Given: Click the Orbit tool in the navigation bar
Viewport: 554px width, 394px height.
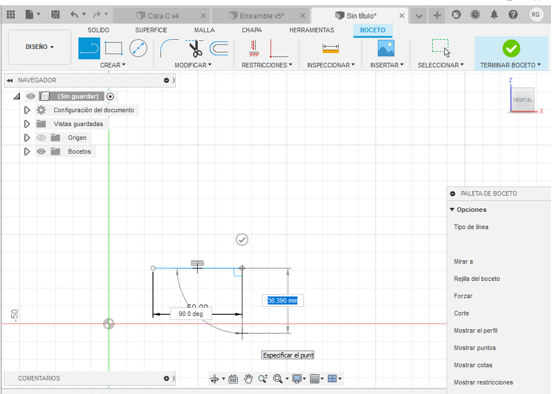Looking at the screenshot, I should [214, 379].
